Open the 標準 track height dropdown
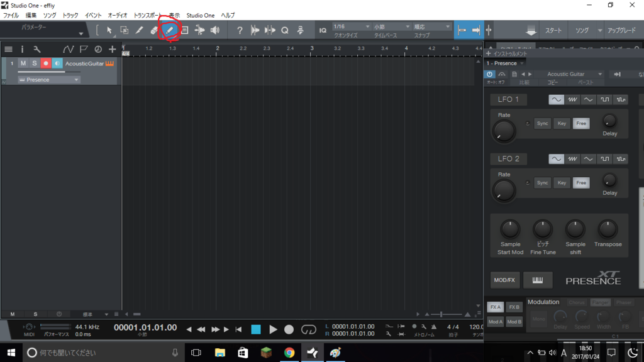The image size is (644, 362). pyautogui.click(x=96, y=314)
